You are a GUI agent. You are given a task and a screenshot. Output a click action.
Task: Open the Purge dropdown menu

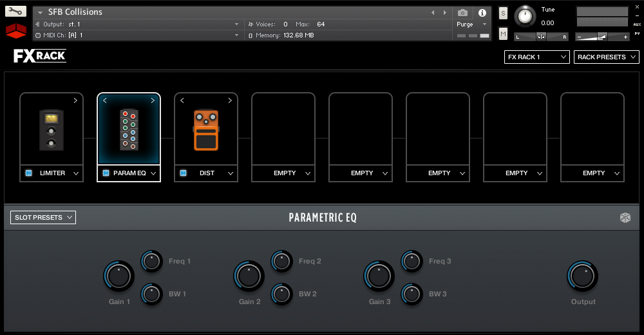click(x=471, y=24)
